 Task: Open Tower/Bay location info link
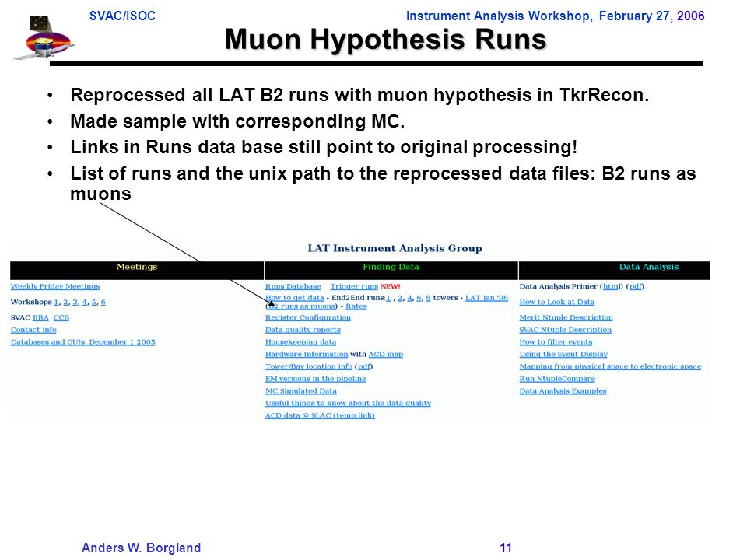point(309,366)
